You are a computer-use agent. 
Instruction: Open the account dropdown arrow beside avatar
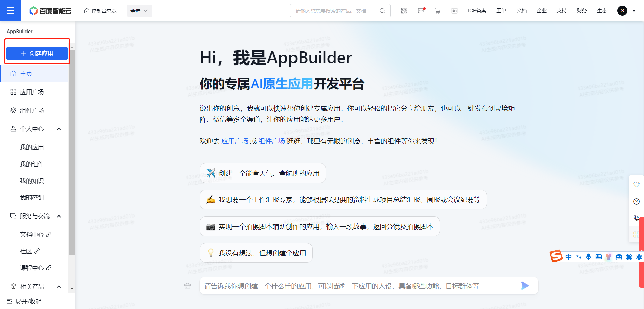pos(634,11)
